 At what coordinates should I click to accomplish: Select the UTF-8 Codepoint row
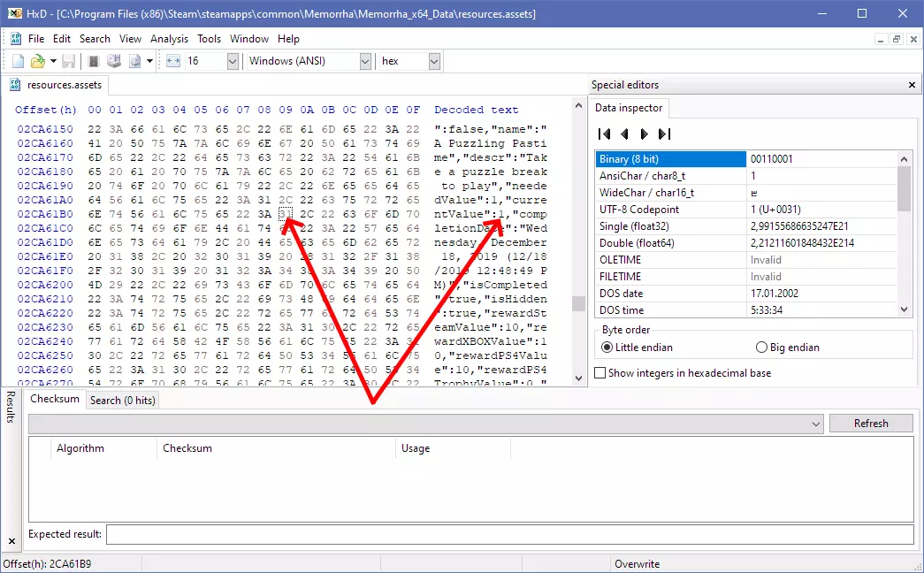point(745,210)
